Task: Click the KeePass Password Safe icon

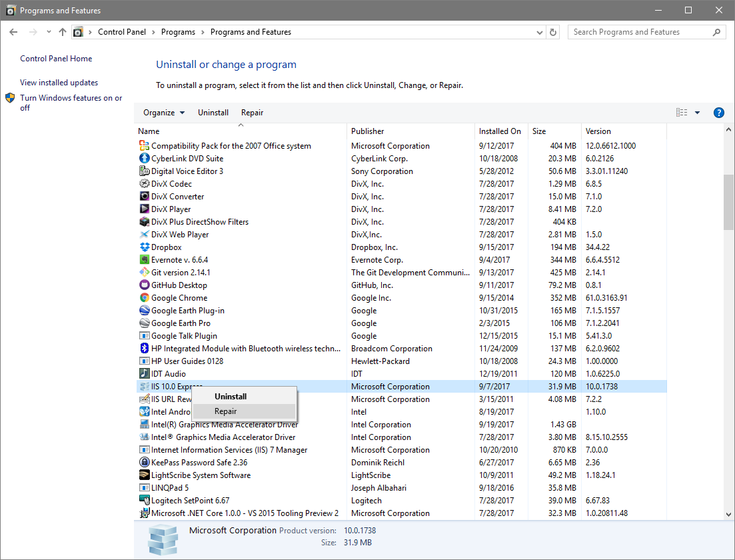Action: [145, 463]
